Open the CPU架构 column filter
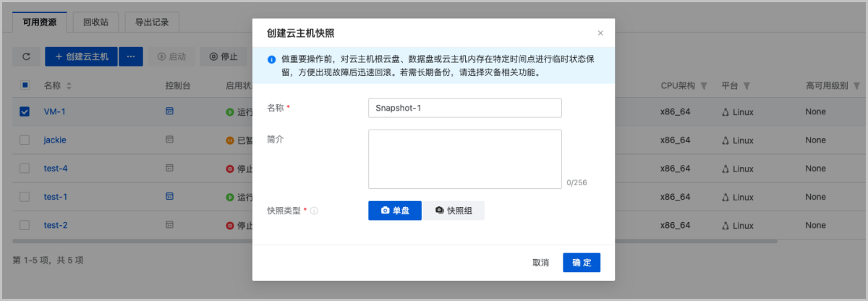 (x=704, y=86)
